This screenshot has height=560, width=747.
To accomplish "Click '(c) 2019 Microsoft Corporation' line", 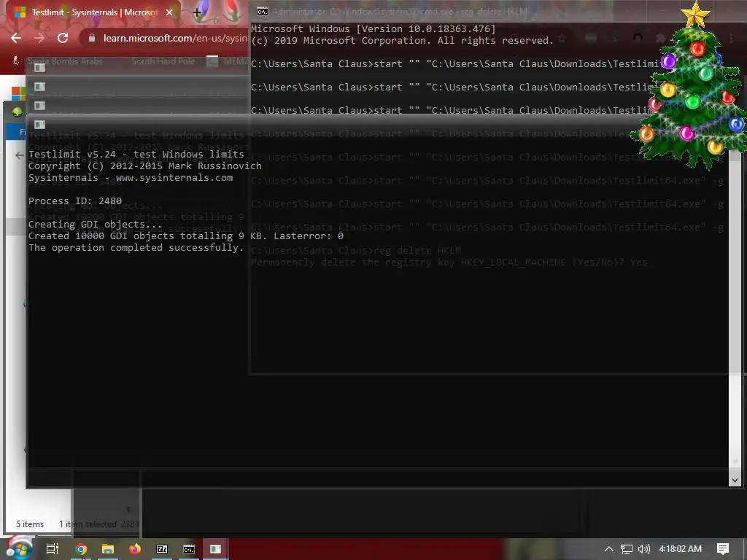I will (x=402, y=41).
